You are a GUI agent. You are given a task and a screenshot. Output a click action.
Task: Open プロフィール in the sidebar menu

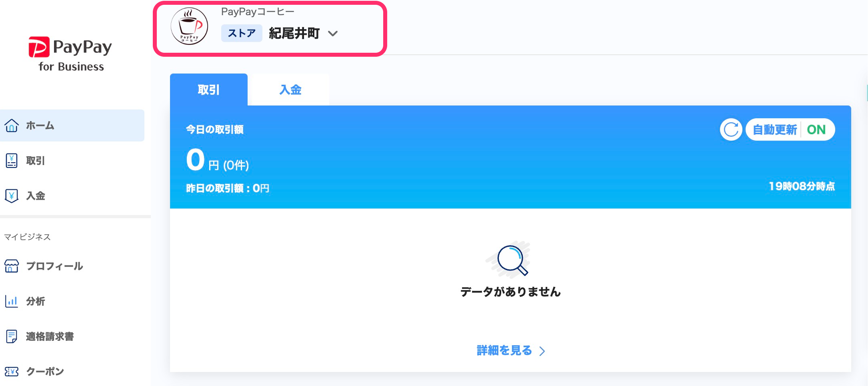coord(54,266)
